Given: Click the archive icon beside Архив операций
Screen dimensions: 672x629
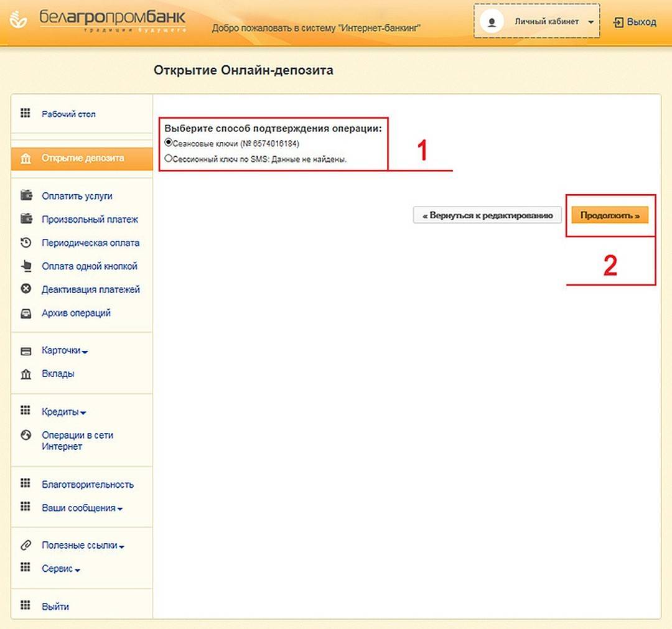Looking at the screenshot, I should click(x=26, y=314).
